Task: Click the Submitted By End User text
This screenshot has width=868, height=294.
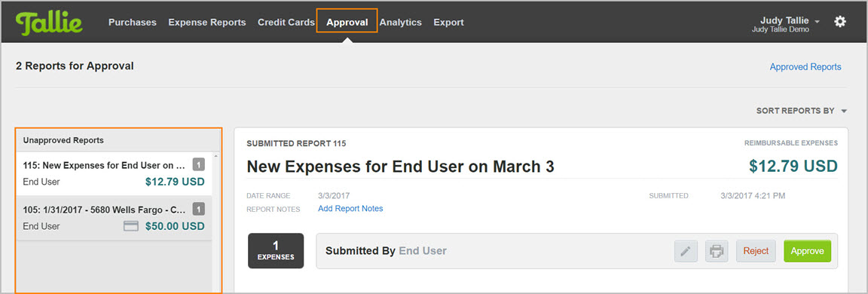Action: coord(386,251)
